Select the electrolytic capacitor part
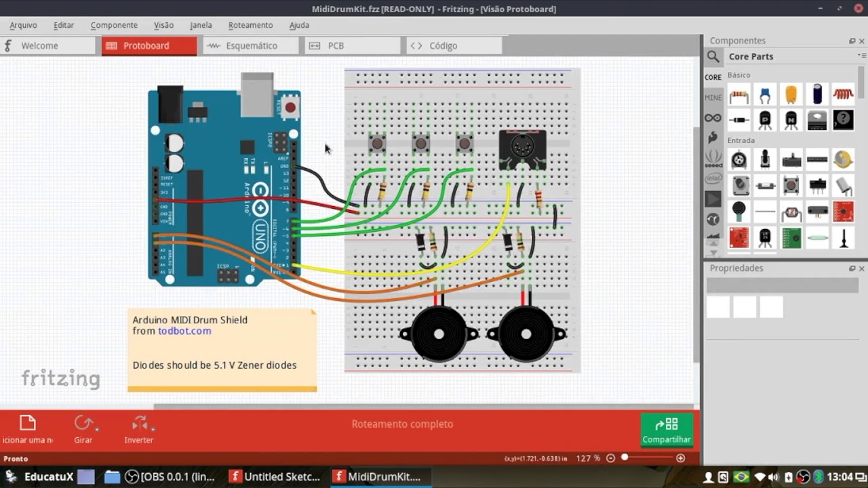The height and width of the screenshot is (488, 868). tap(817, 94)
